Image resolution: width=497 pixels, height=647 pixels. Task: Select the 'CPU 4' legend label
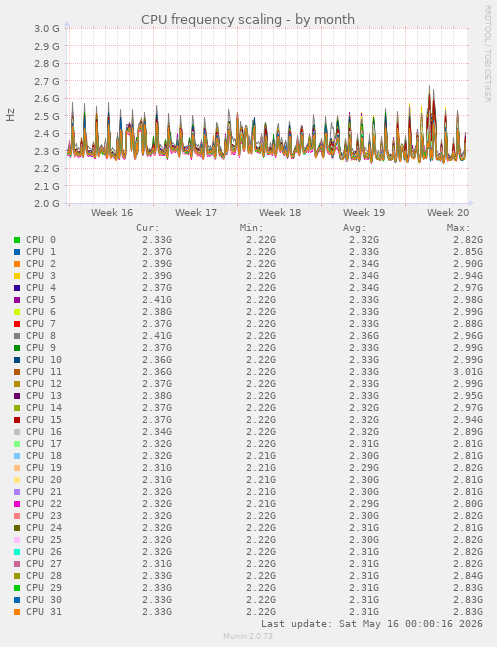pyautogui.click(x=41, y=288)
